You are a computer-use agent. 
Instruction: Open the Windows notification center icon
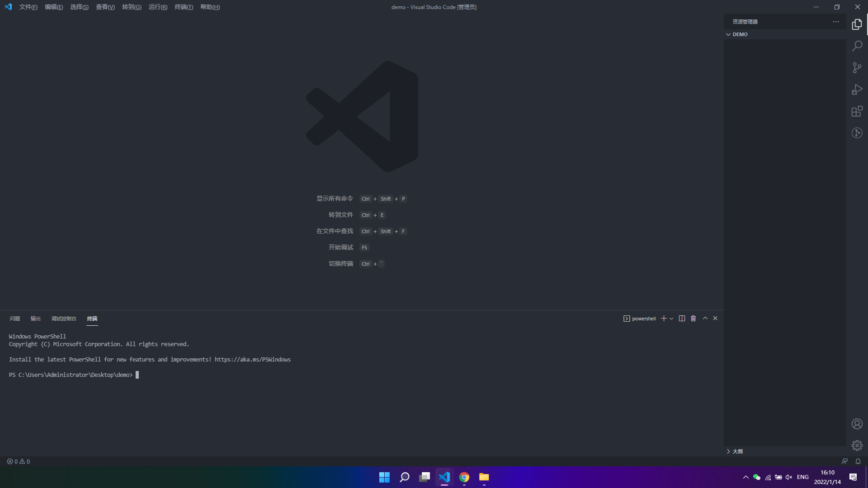coord(853,477)
